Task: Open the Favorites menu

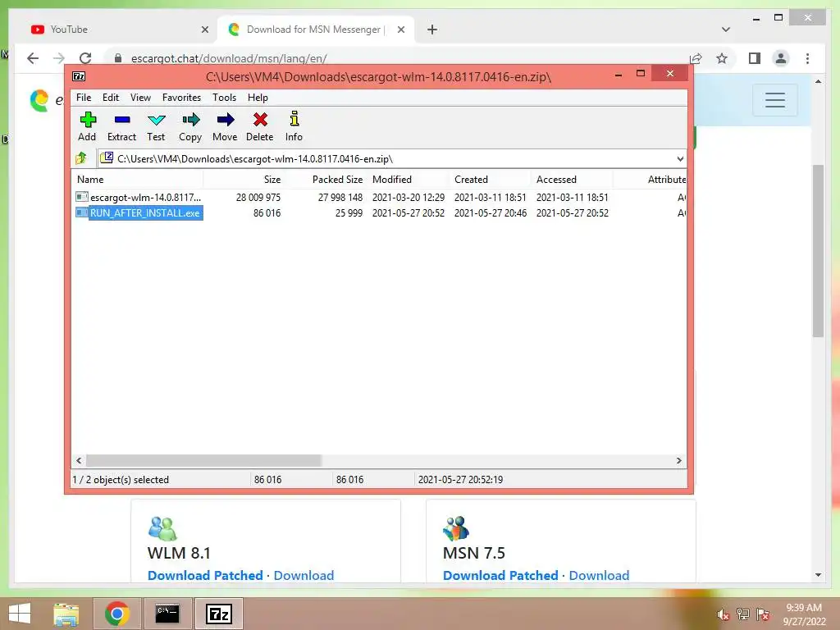Action: coord(181,98)
